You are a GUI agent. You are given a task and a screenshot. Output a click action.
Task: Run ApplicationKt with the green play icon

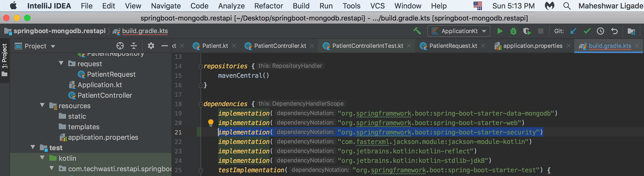tap(500, 31)
